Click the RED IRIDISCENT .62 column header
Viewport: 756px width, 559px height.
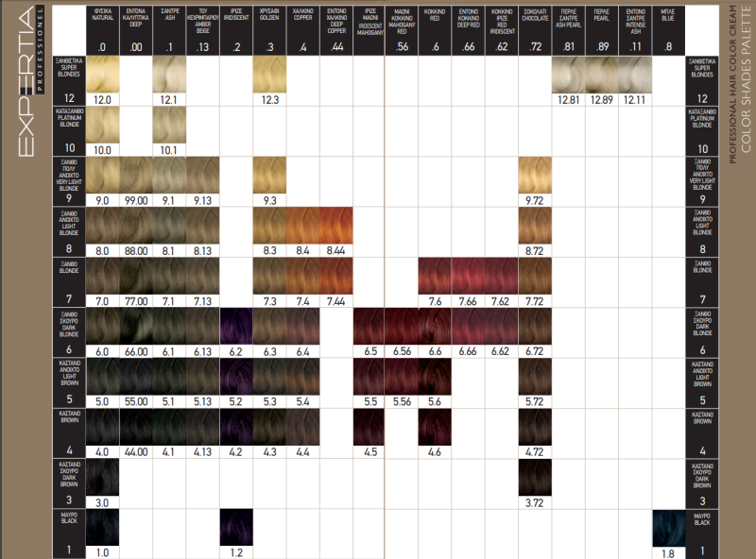click(x=502, y=30)
